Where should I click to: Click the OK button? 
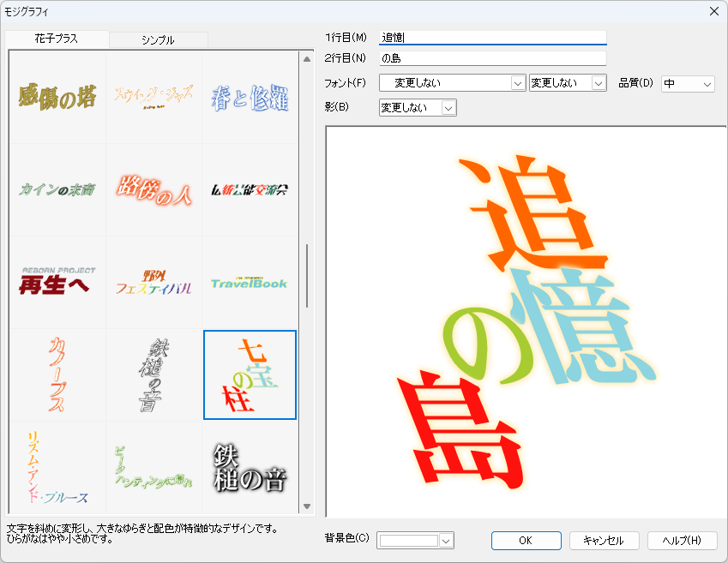[526, 541]
